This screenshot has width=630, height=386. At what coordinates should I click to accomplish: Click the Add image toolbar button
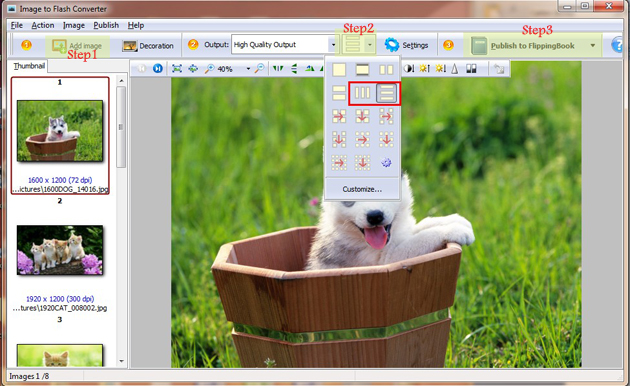[77, 46]
